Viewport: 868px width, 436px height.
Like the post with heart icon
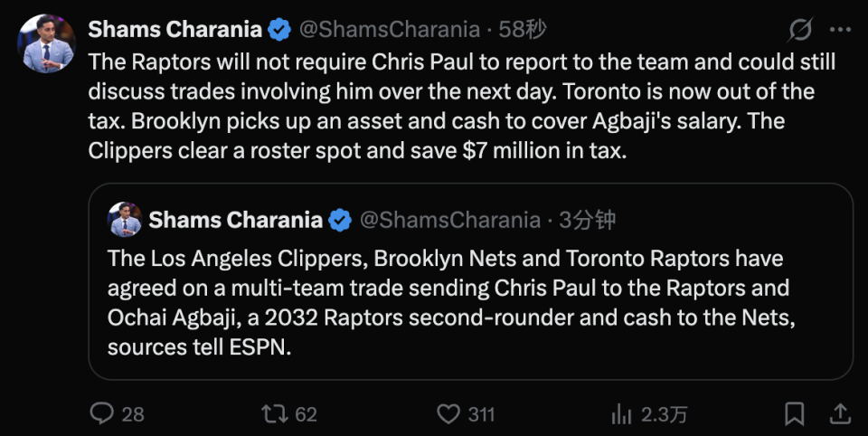[x=449, y=414]
